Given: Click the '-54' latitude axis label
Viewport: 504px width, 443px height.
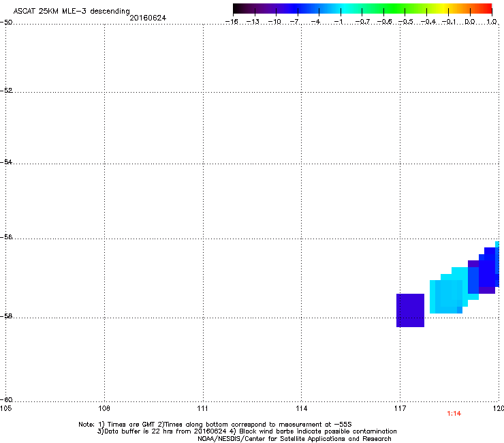Looking at the screenshot, I should [6, 162].
